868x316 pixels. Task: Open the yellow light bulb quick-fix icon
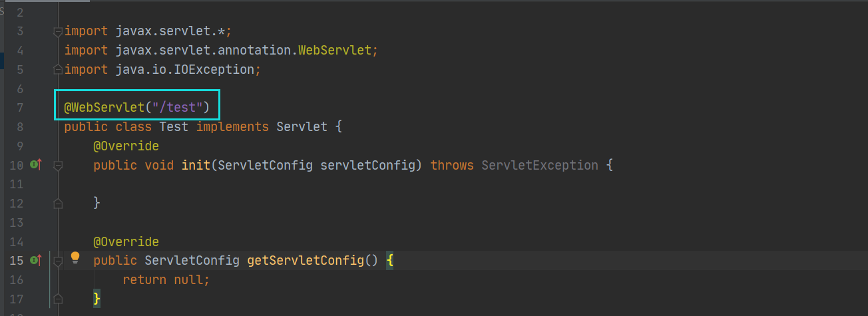(x=75, y=257)
